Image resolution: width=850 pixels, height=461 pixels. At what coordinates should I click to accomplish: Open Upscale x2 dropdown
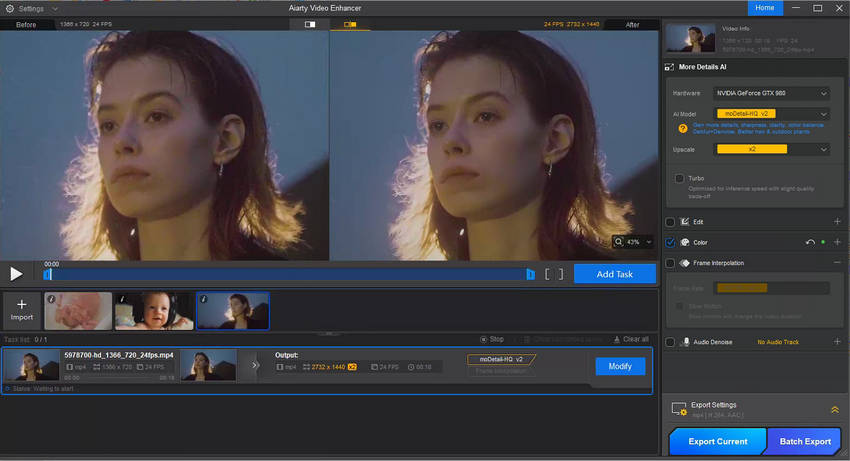coord(771,149)
